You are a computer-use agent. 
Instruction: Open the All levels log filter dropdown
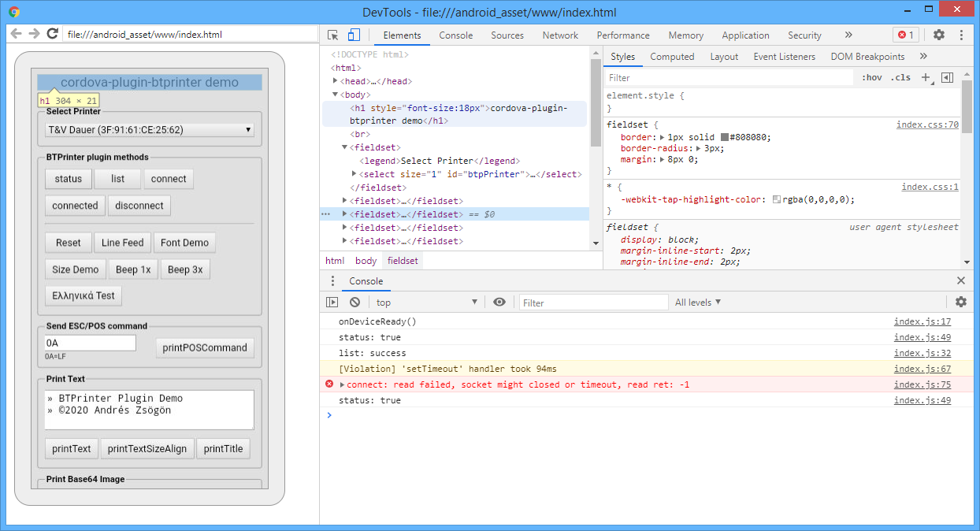pos(697,303)
